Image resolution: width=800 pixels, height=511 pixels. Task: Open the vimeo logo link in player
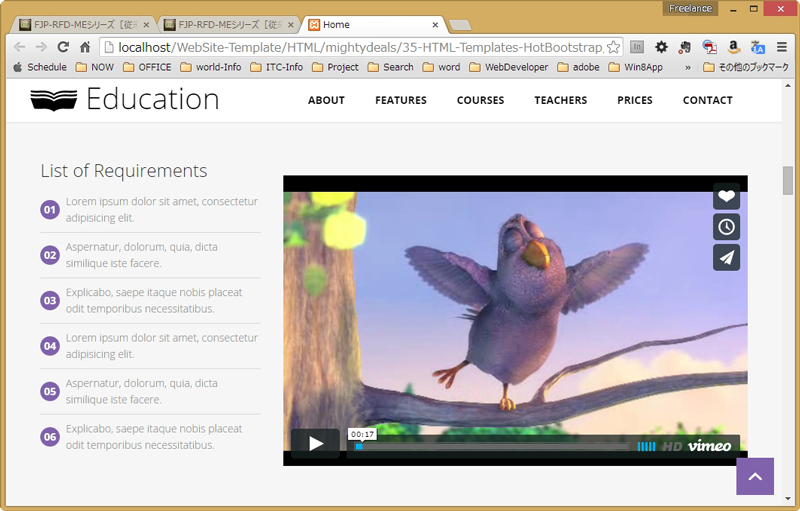(710, 446)
